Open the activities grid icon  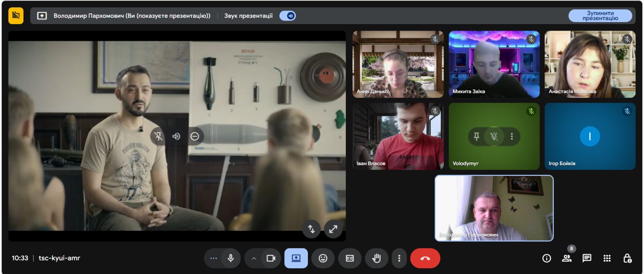[607, 258]
